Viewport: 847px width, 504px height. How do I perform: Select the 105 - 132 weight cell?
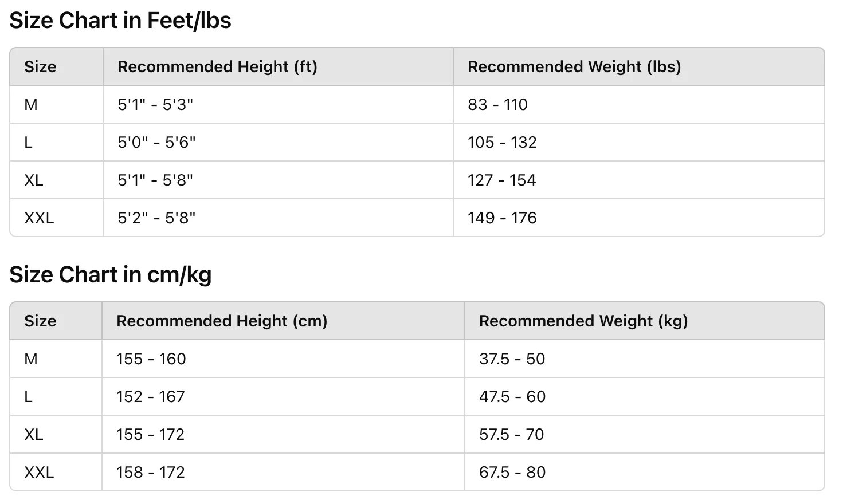pyautogui.click(x=502, y=143)
